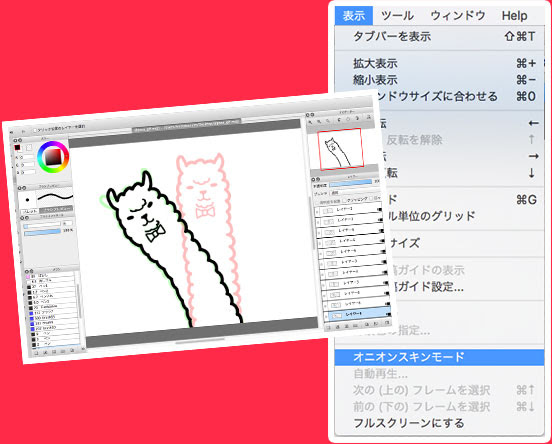Click the G value field in color panel
Screen dimensions: 552x444
tap(27, 165)
